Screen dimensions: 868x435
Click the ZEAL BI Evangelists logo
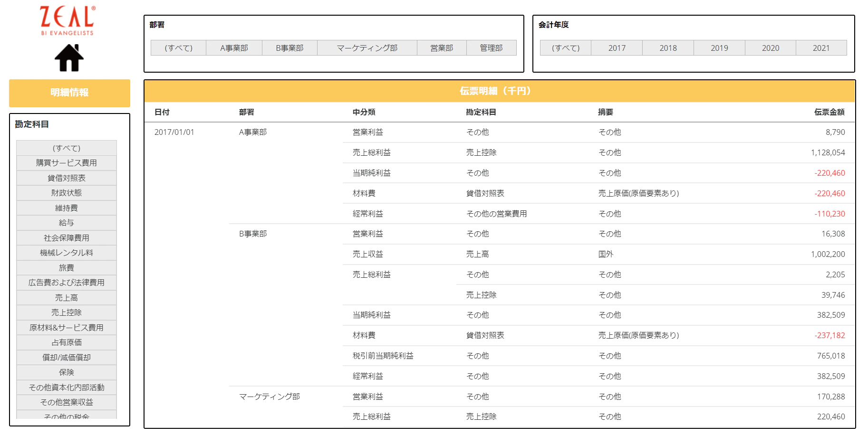pos(68,20)
